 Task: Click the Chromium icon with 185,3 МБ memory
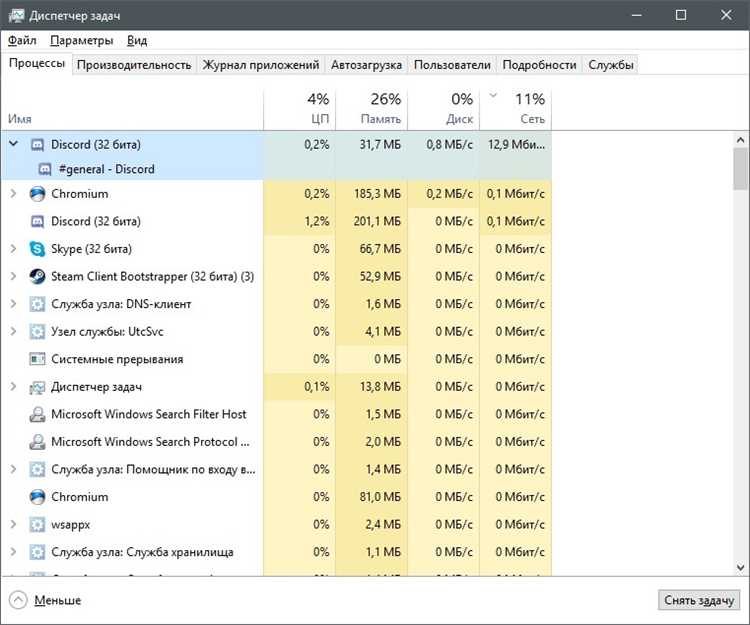tap(37, 194)
